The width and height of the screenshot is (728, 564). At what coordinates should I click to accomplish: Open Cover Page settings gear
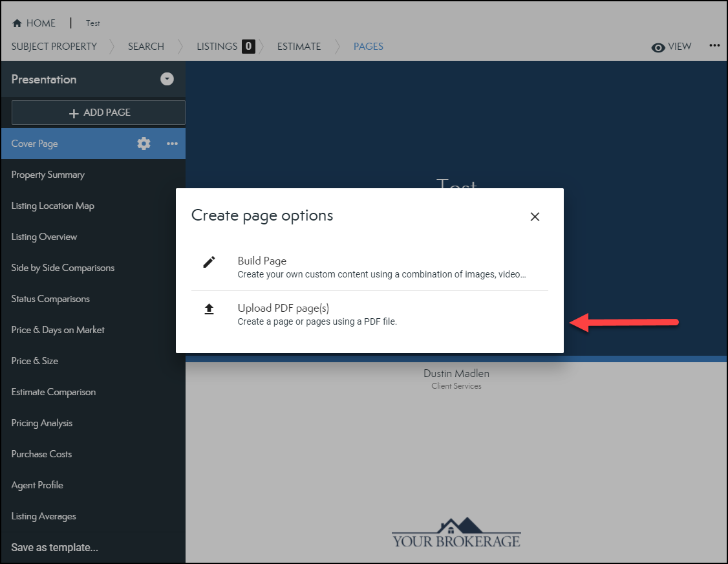point(144,144)
